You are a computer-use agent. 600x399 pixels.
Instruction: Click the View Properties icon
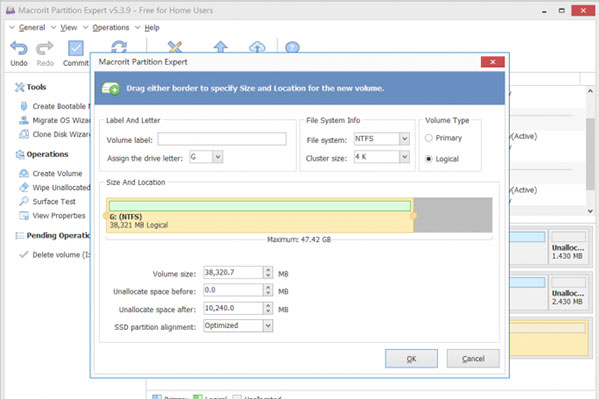(24, 215)
